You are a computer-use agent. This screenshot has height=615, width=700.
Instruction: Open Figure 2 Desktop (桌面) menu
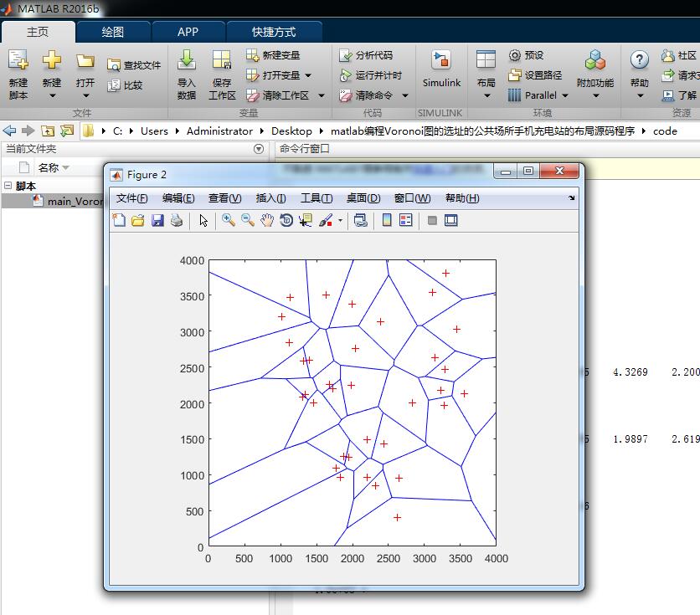point(363,198)
